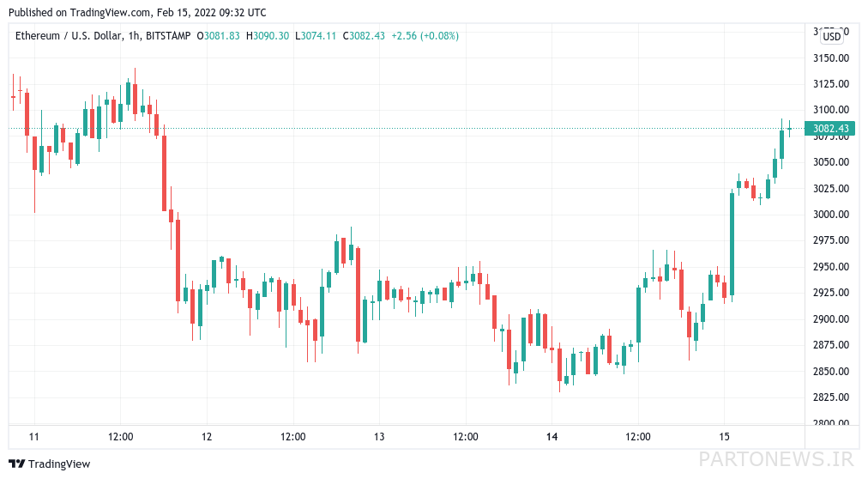Click the published-on TradingView.com header text

(x=137, y=12)
